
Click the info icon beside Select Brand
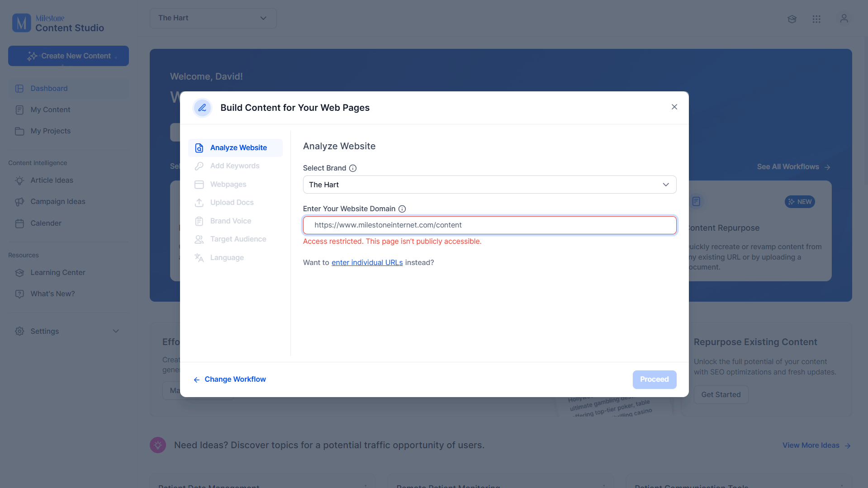tap(353, 168)
